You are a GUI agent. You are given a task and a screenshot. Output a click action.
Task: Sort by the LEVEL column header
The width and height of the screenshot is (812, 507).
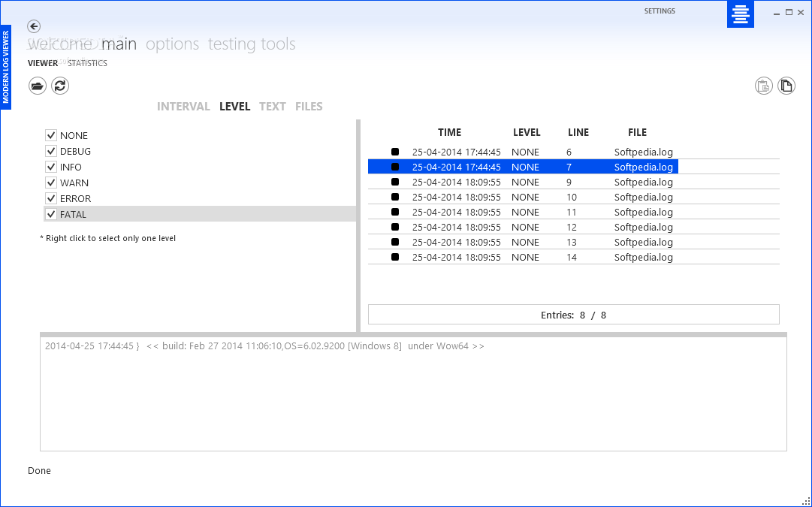[527, 133]
